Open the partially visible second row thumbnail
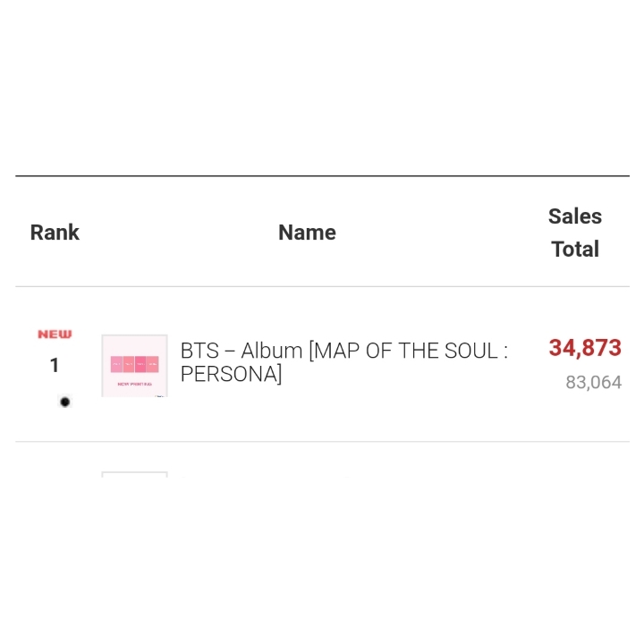Viewport: 644px width, 644px height. [135, 474]
